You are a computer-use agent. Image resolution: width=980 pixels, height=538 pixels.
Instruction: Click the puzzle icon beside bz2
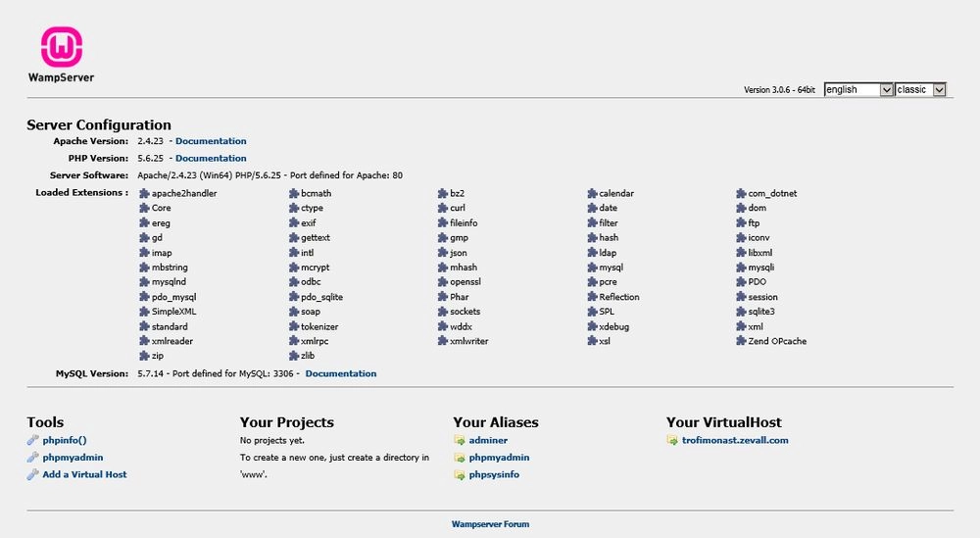tap(443, 193)
